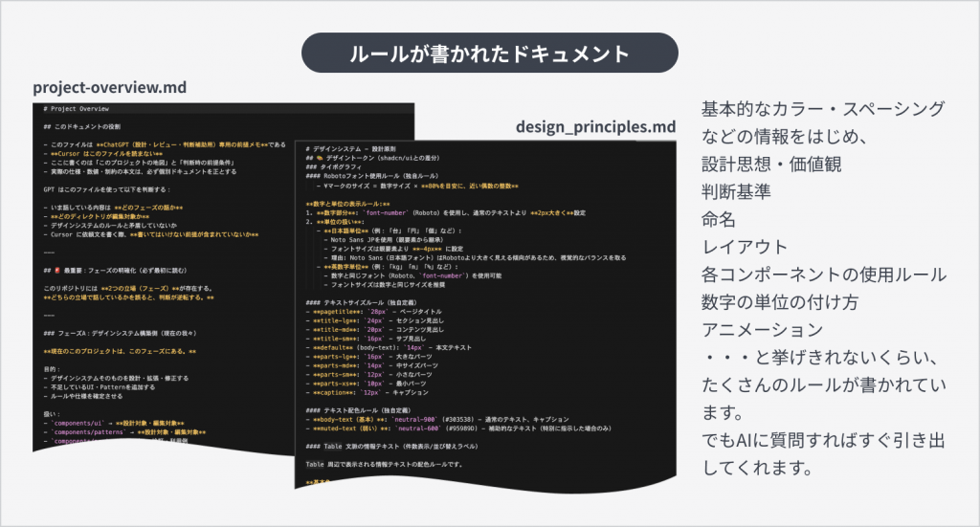The width and height of the screenshot is (980, 527).
Task: Click the palette emoji beside デザイントークン
Action: pyautogui.click(x=323, y=157)
